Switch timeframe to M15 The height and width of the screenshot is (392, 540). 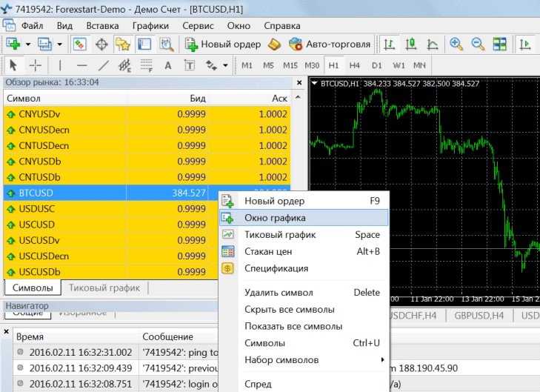point(290,65)
